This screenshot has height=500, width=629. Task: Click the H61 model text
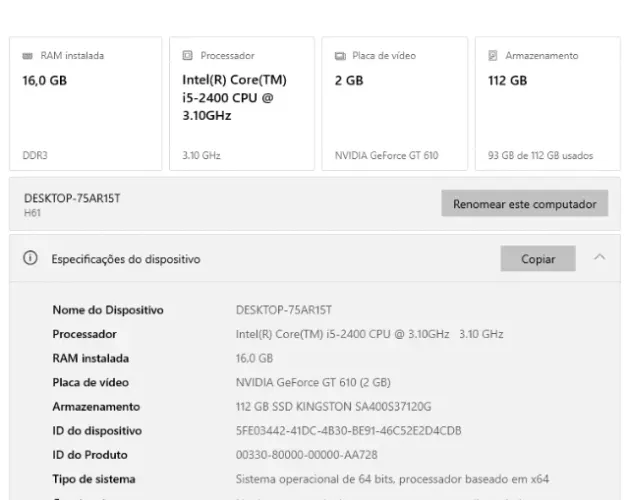(32, 213)
